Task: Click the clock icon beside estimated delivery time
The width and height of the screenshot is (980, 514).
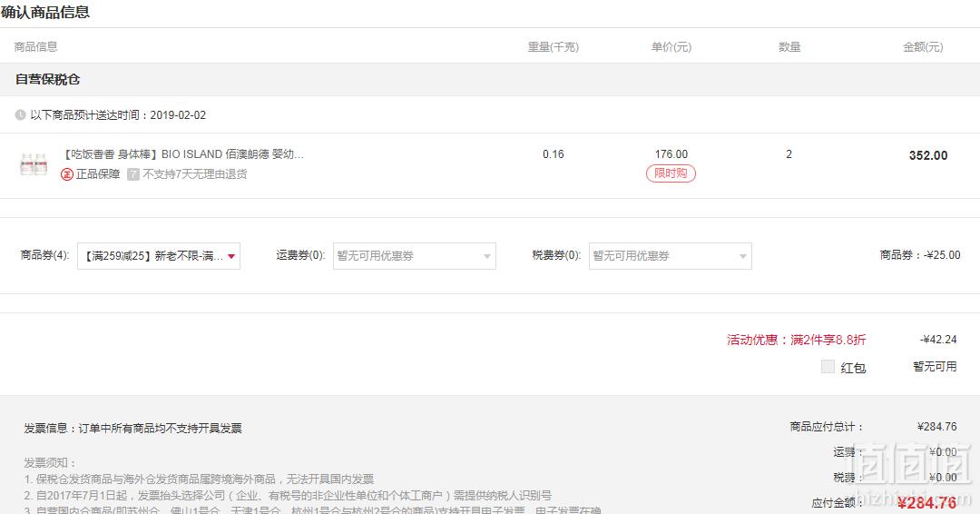Action: [21, 115]
